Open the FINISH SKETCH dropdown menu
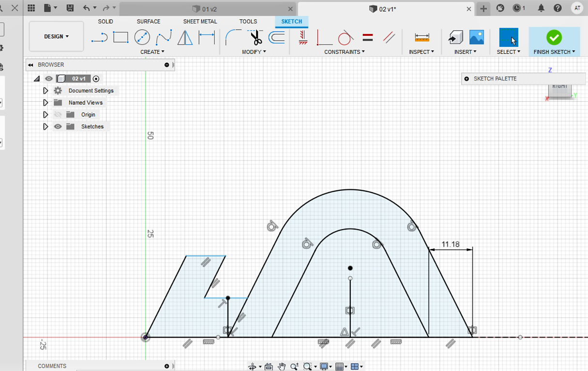Screen dimensions: 588x371 [x=555, y=52]
